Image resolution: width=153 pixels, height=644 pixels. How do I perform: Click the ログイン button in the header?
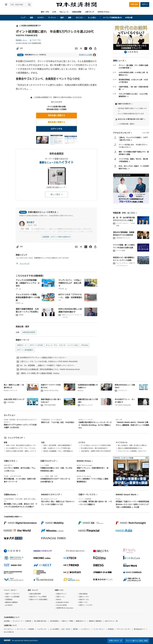145,4
